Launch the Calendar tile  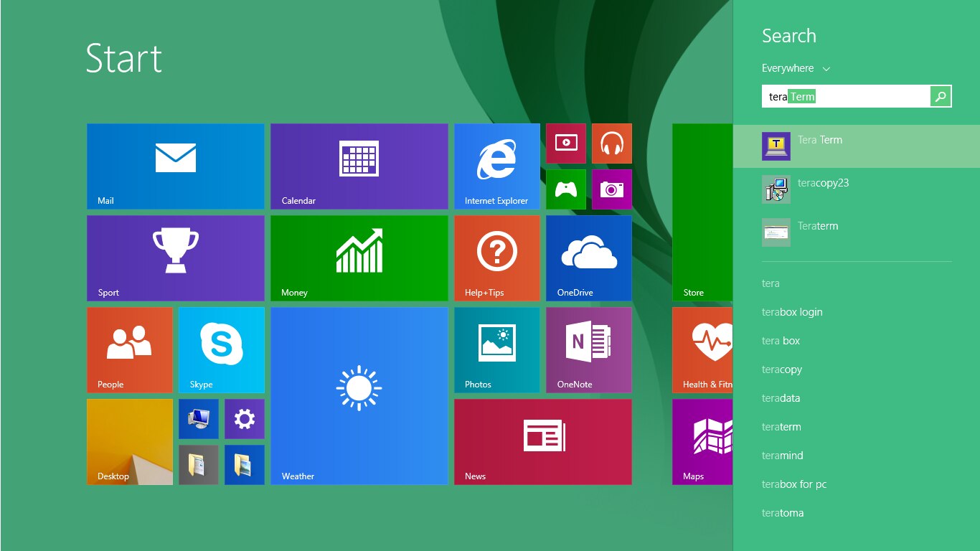(359, 166)
